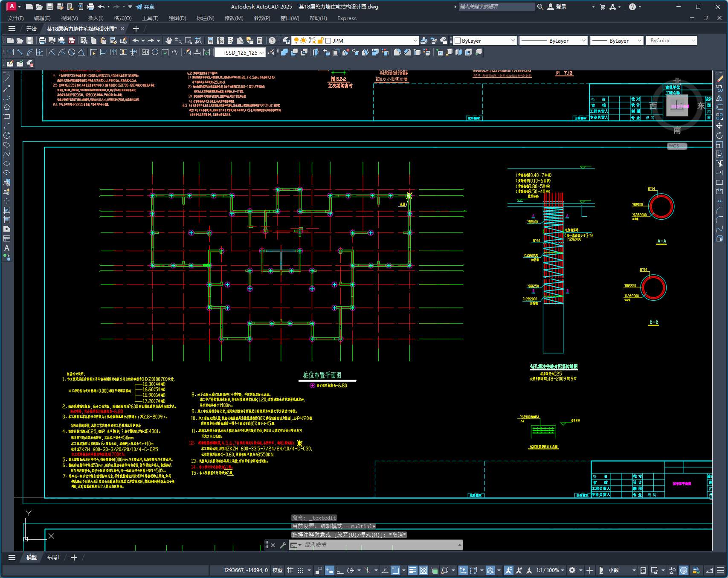Click the DWF publish icon
Viewport: 728px width, 578px height.
[72, 41]
